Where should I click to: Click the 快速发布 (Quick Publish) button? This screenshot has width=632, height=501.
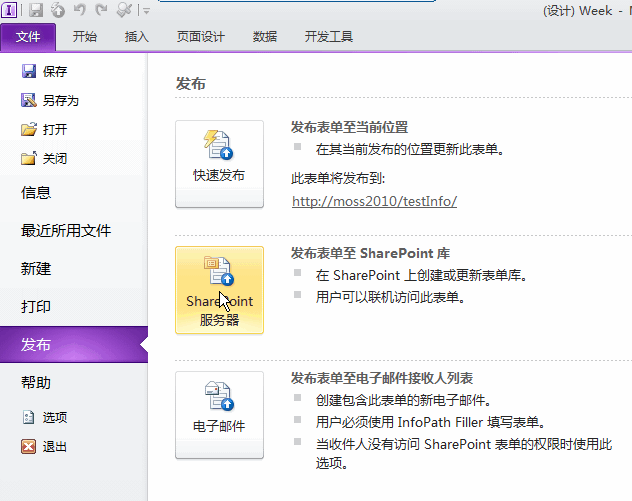(219, 163)
